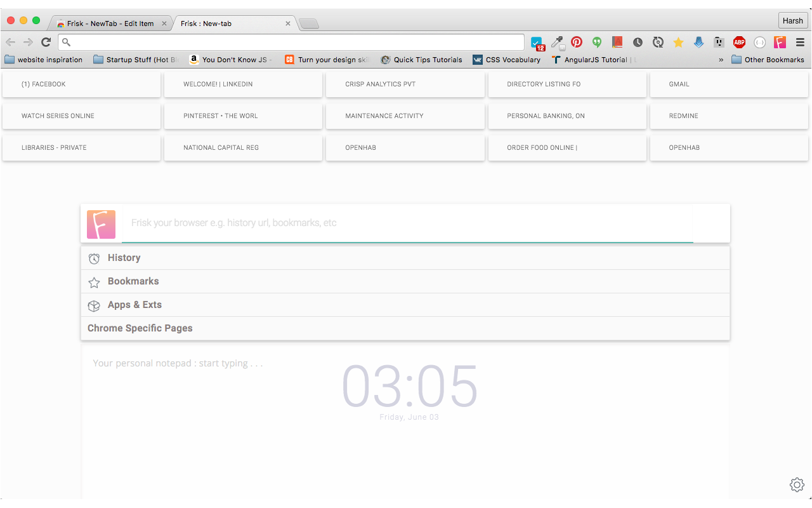Show hidden bookmarks overflow chevron
Image resolution: width=812 pixels, height=508 pixels.
[721, 60]
